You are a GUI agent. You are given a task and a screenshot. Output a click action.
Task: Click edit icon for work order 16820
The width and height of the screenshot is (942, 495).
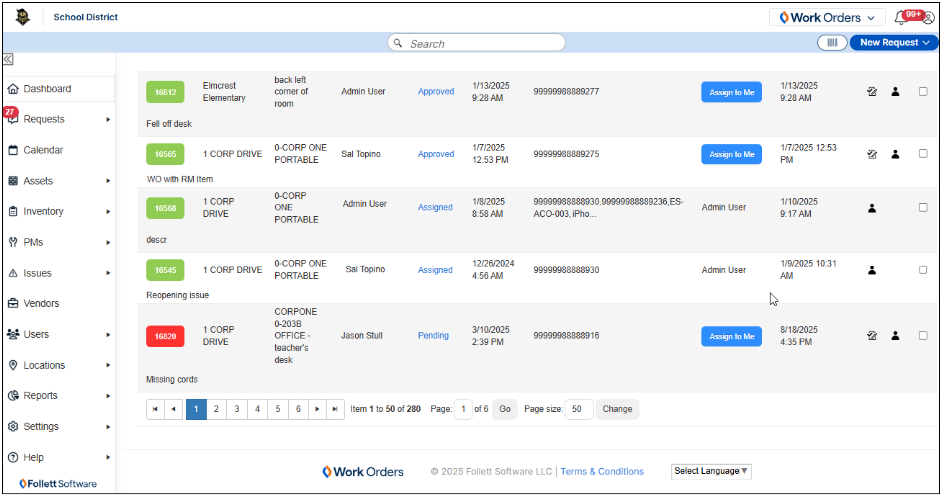click(x=872, y=336)
